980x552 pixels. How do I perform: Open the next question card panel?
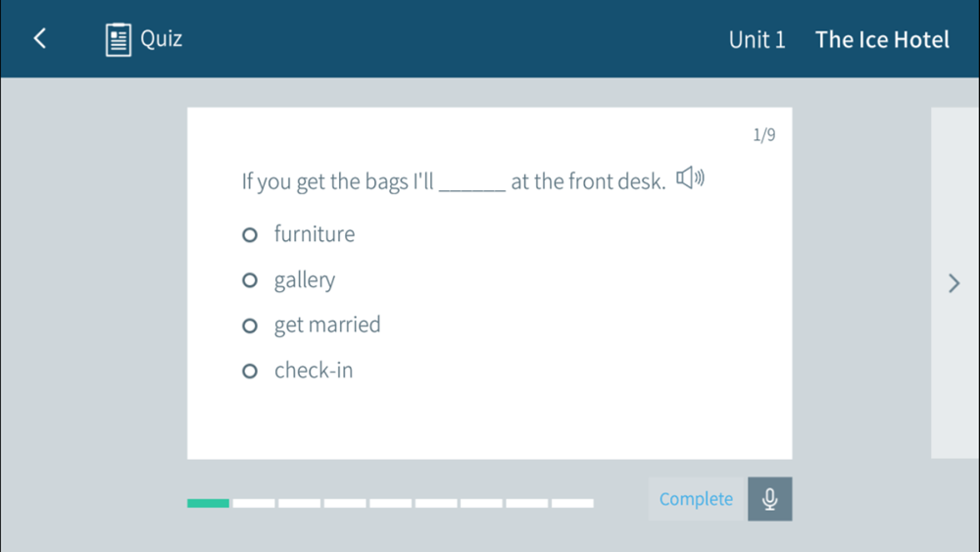point(955,283)
